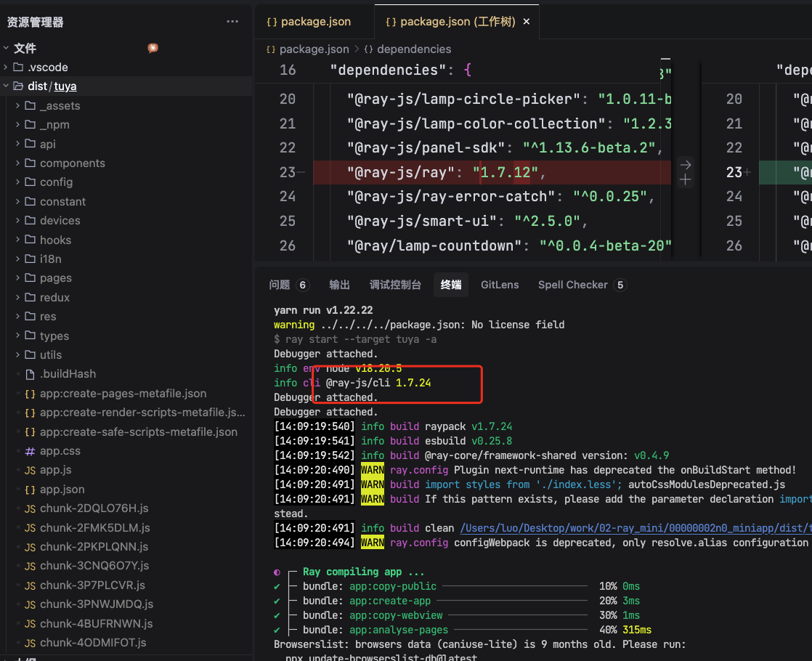Open app:create-safe-scripts-metafile.json file
This screenshot has width=812, height=661.
pos(139,432)
